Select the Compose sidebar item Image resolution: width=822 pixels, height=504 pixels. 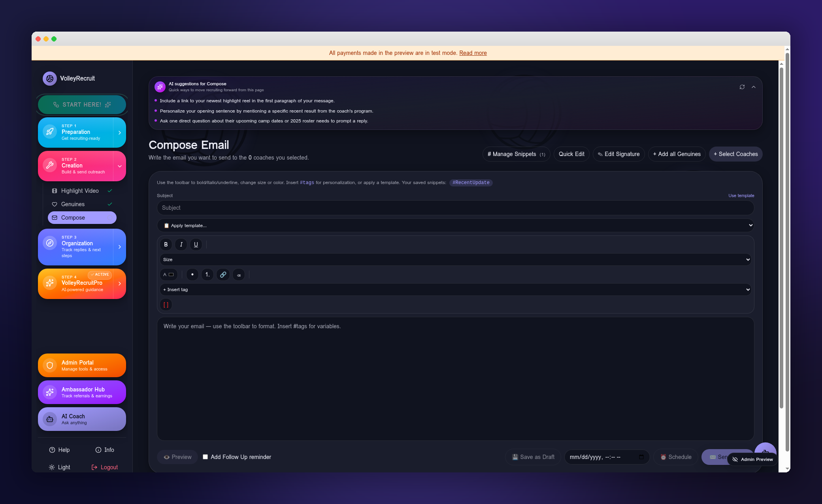(x=82, y=218)
